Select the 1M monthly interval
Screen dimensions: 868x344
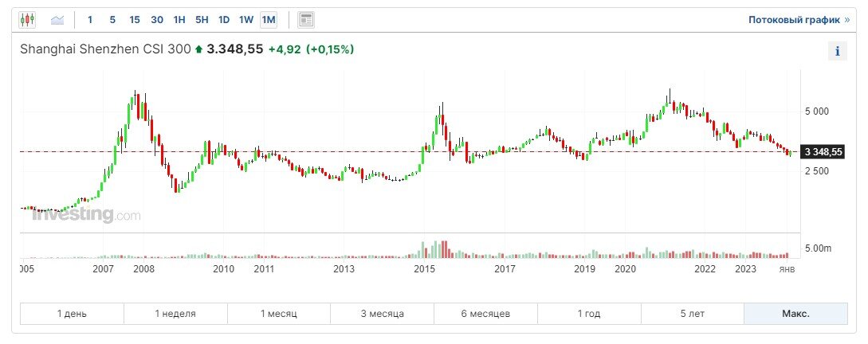[x=269, y=20]
